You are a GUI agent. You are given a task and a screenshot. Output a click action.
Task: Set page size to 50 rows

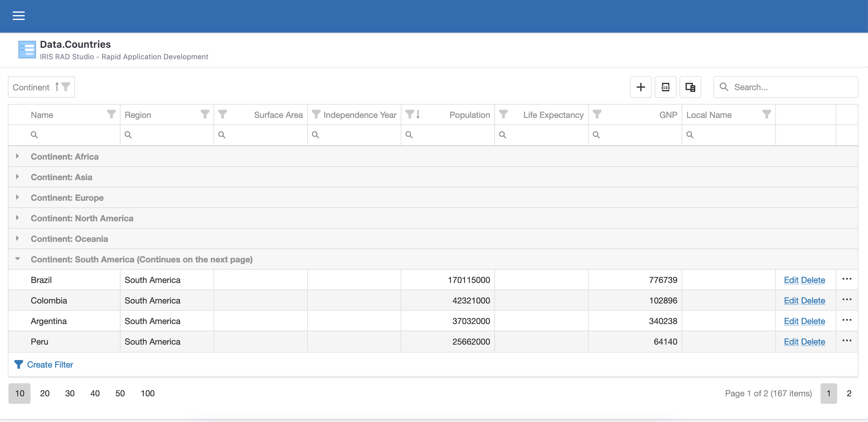point(120,393)
